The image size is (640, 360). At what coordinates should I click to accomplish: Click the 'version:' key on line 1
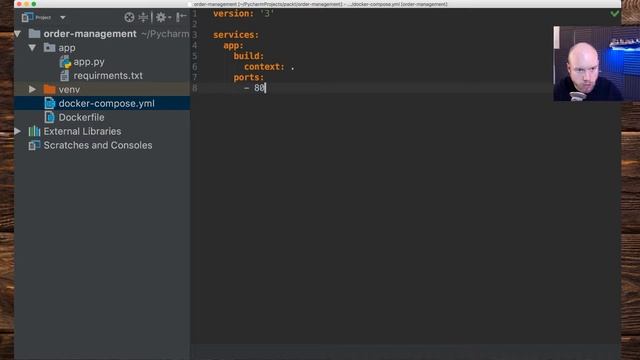point(233,13)
